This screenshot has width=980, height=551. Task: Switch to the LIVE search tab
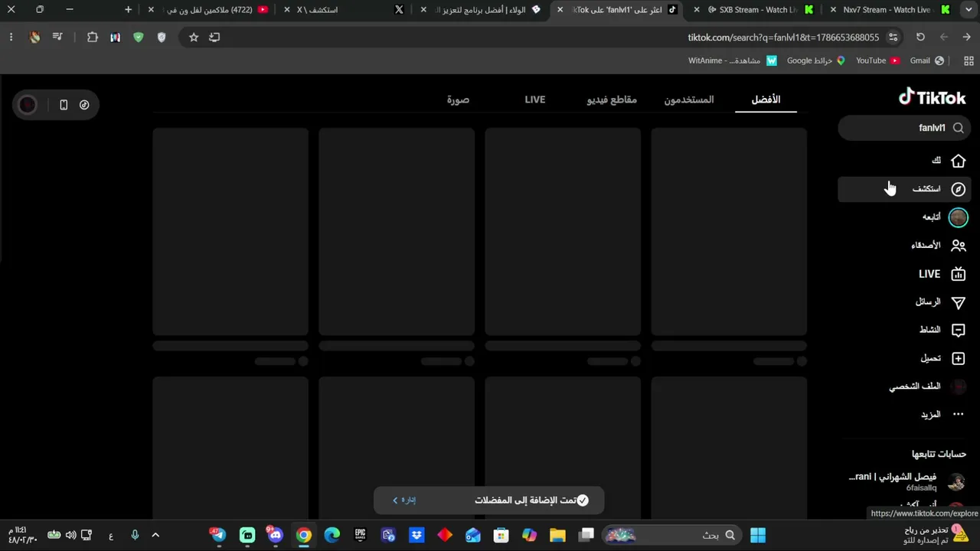click(x=535, y=99)
